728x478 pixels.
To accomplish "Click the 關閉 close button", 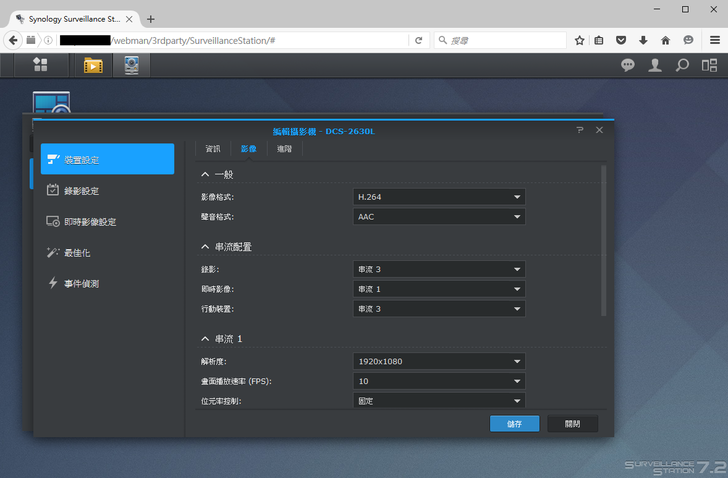I will point(572,423).
